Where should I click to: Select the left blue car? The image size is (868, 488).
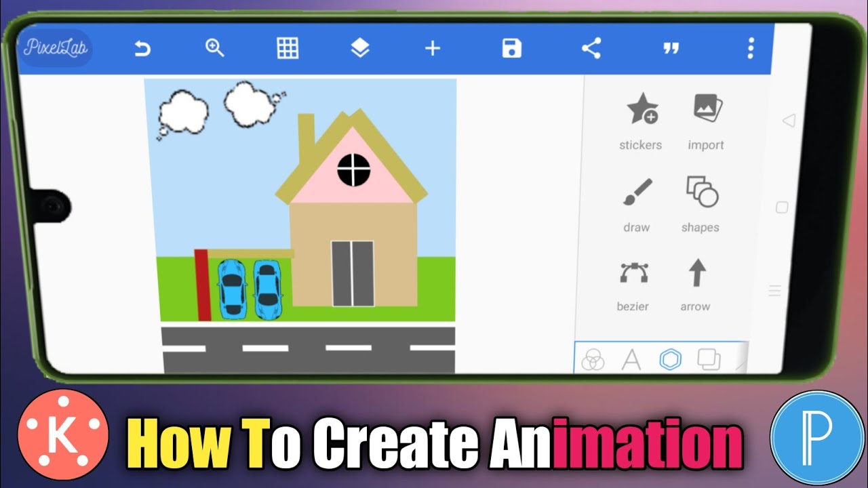click(x=232, y=289)
